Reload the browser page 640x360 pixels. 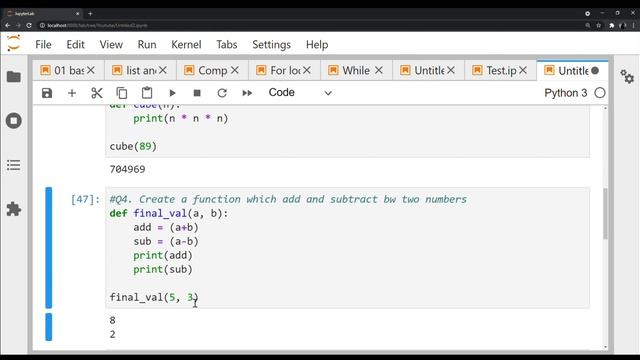[x=29, y=25]
